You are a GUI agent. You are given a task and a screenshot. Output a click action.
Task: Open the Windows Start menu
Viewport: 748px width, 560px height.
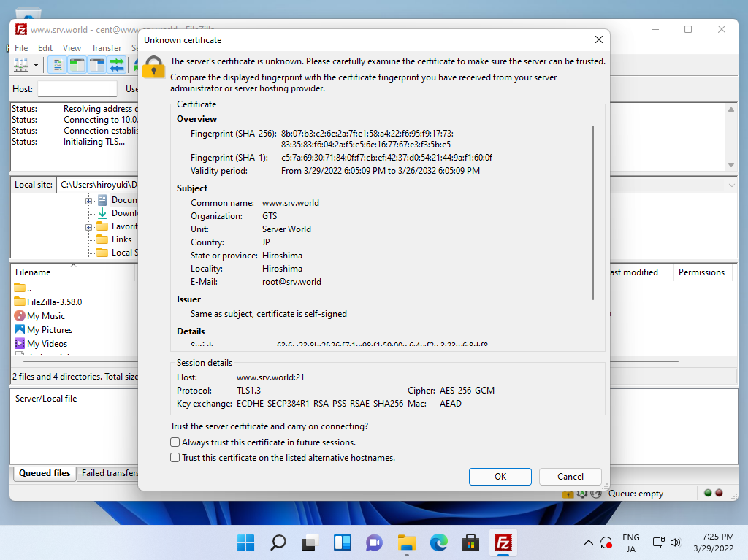[245, 542]
